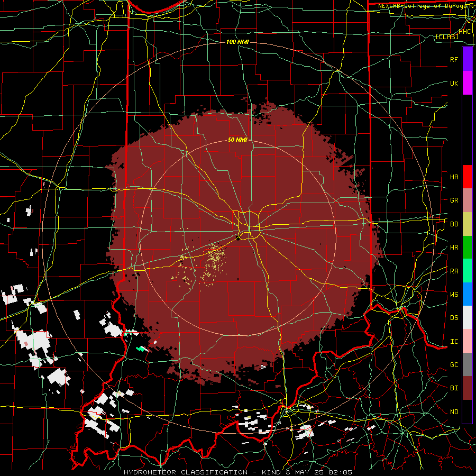Click the HA red legend swatch
Screen dimensions: 476x476
467,177
